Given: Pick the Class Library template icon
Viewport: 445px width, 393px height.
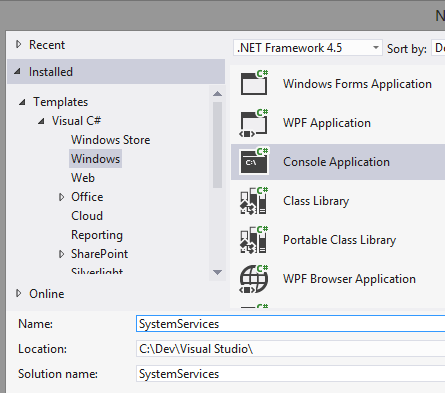Looking at the screenshot, I should pyautogui.click(x=254, y=201).
